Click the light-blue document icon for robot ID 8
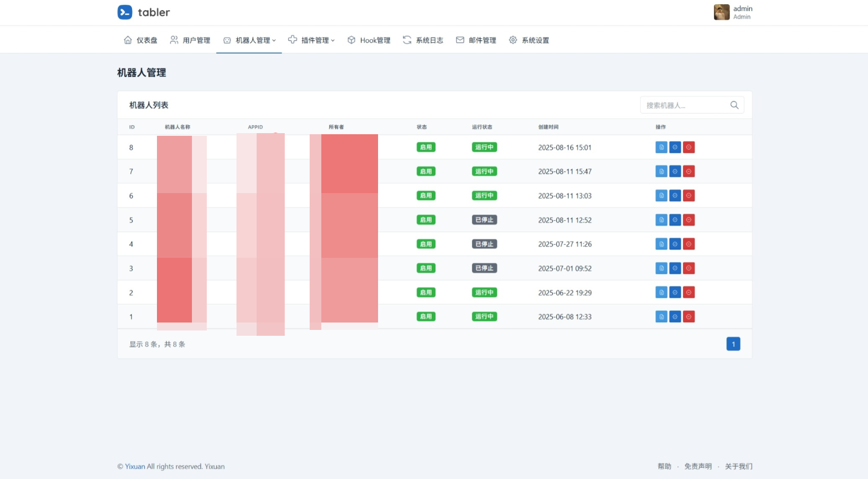Screen dimensions: 868x479 click(661, 147)
